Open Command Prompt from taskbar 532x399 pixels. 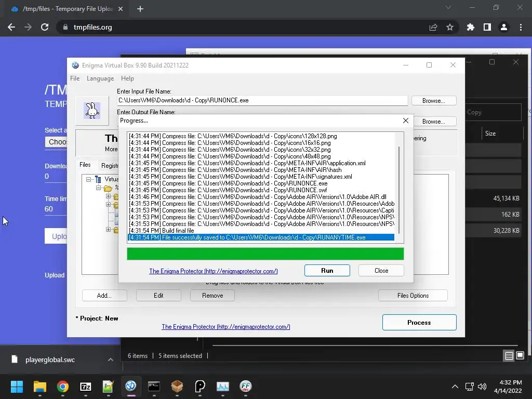pyautogui.click(x=154, y=387)
